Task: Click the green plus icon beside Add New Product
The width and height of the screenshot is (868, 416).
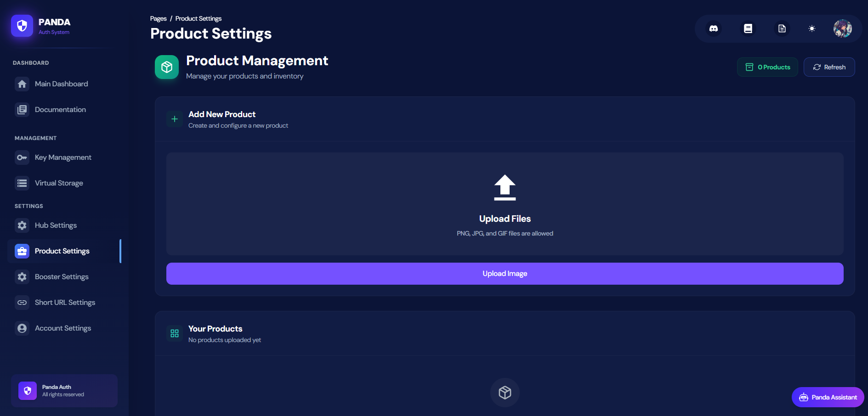Action: (175, 118)
